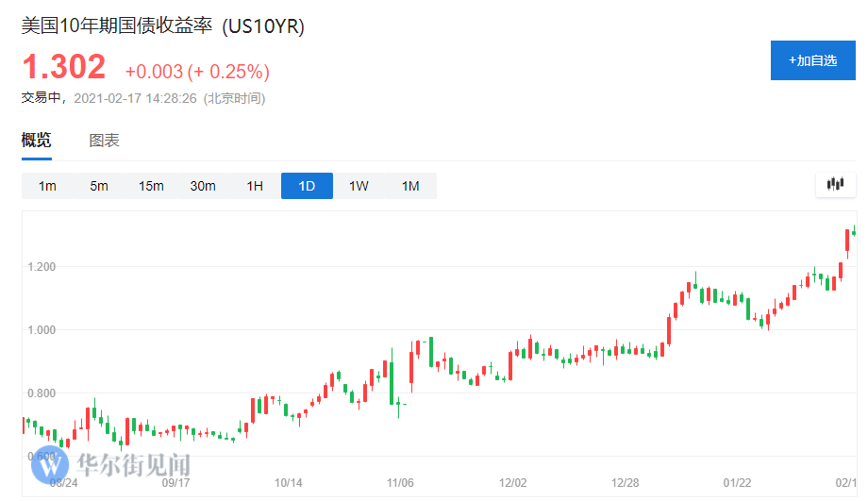This screenshot has height=501, width=868.
Task: Switch to the 图表 tab
Action: click(105, 142)
